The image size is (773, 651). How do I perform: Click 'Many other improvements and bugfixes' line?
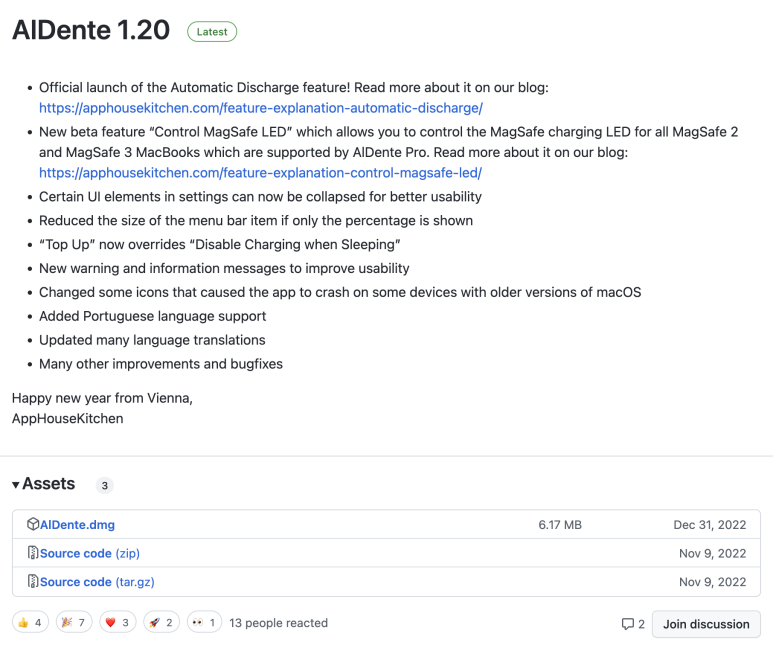(161, 364)
